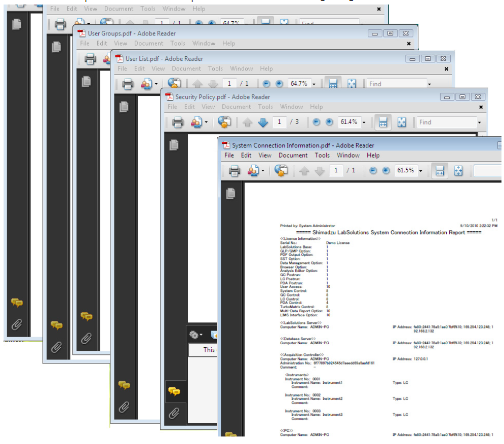Click Print icon in User Groups window
This screenshot has height=444, width=504.
90,59
